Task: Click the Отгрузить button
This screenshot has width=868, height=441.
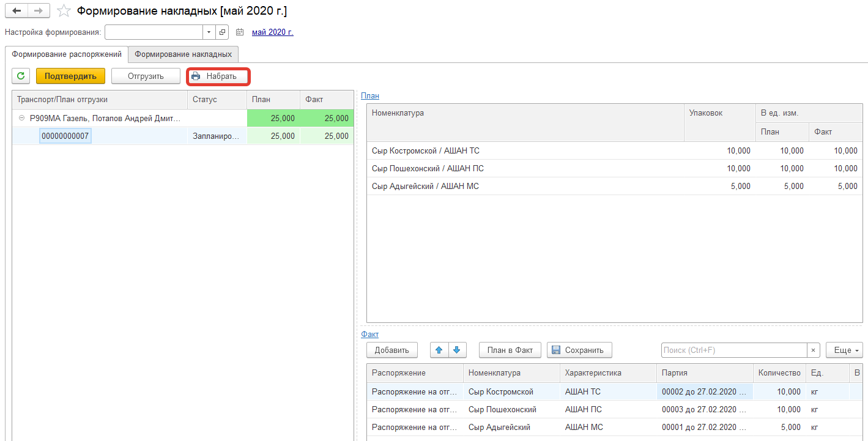Action: (146, 76)
